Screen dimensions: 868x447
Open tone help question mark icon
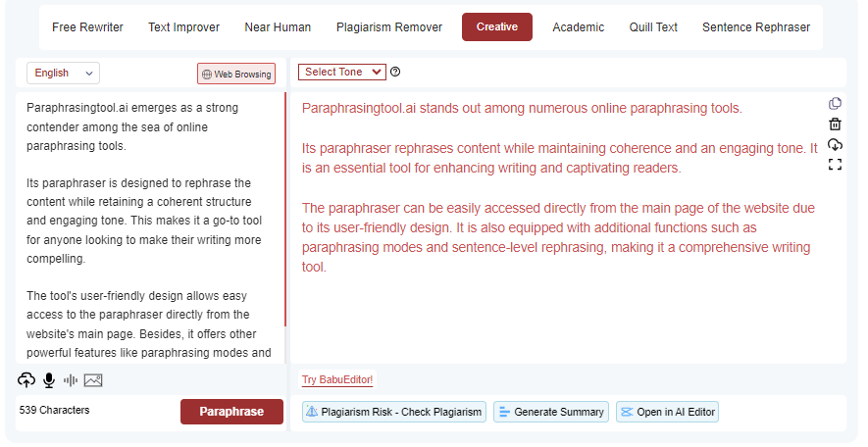(x=395, y=72)
